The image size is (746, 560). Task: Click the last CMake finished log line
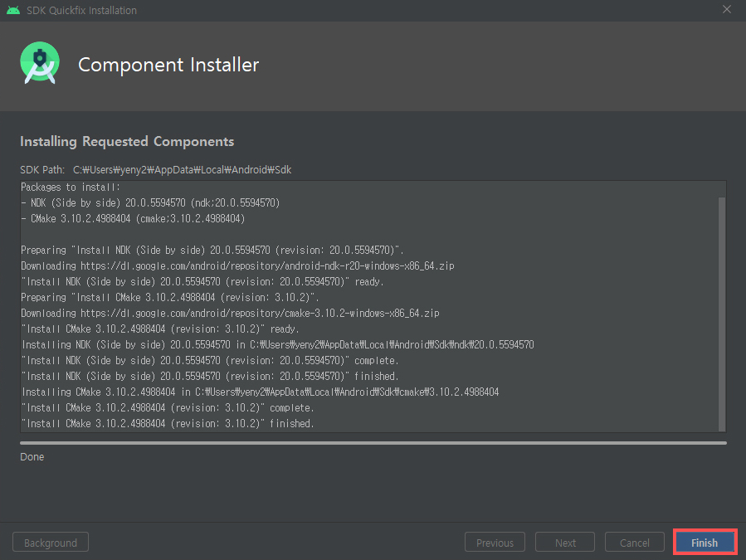point(168,423)
